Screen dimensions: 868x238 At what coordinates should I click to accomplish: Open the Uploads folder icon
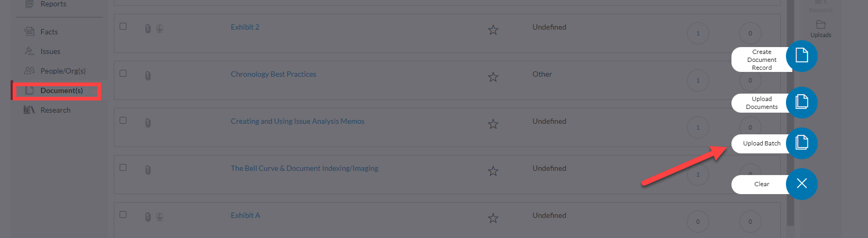coord(820,24)
